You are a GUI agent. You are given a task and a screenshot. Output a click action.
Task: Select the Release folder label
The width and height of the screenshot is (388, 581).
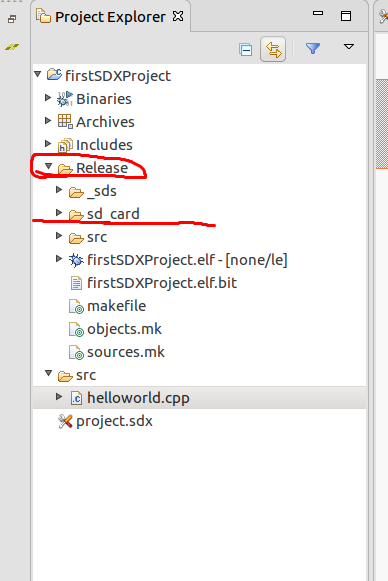pos(102,168)
